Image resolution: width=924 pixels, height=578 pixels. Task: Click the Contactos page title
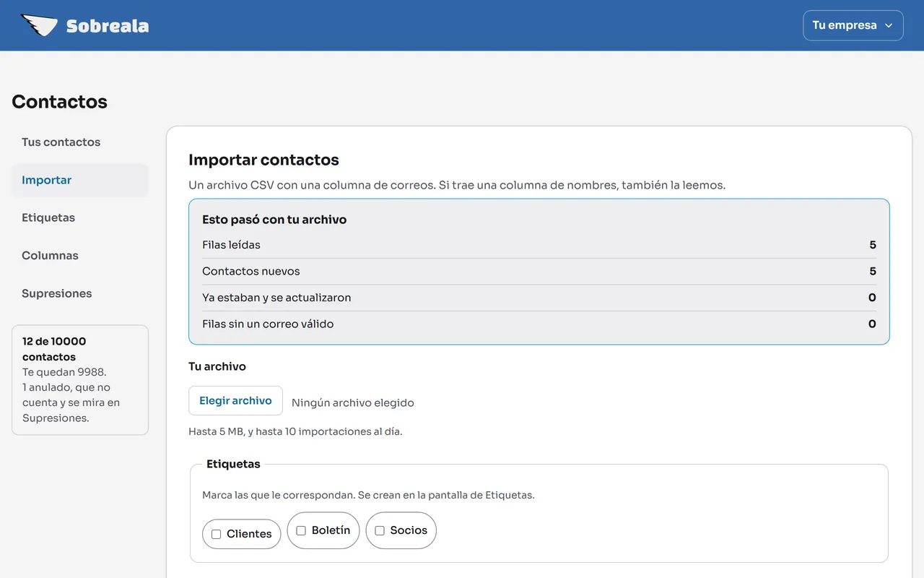click(x=59, y=102)
